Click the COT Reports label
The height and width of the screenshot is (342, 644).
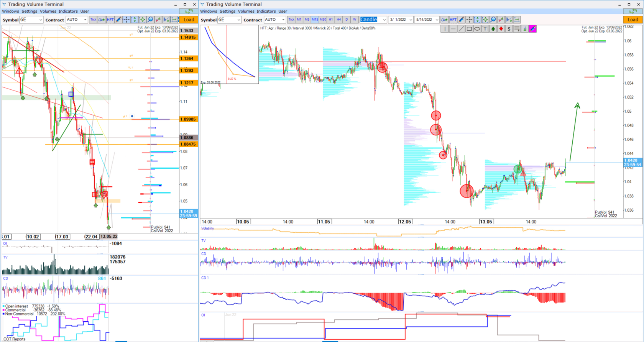tap(14, 339)
